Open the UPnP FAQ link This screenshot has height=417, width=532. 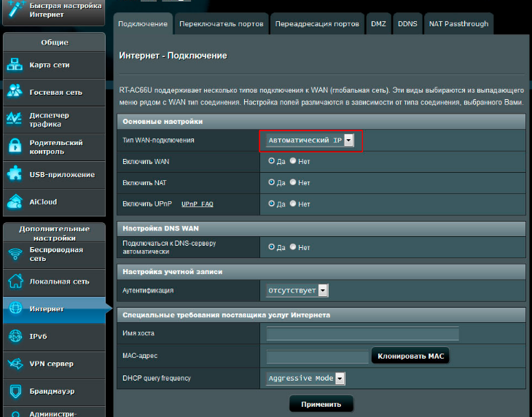197,204
